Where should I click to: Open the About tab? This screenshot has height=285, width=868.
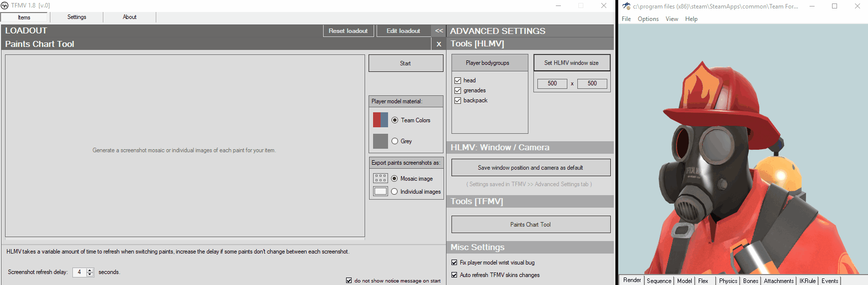[x=129, y=17]
